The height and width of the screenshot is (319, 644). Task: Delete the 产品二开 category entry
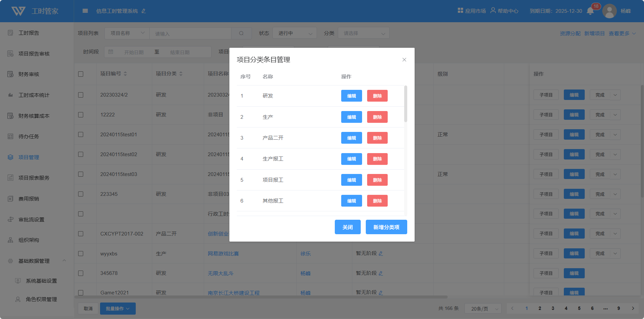(377, 138)
